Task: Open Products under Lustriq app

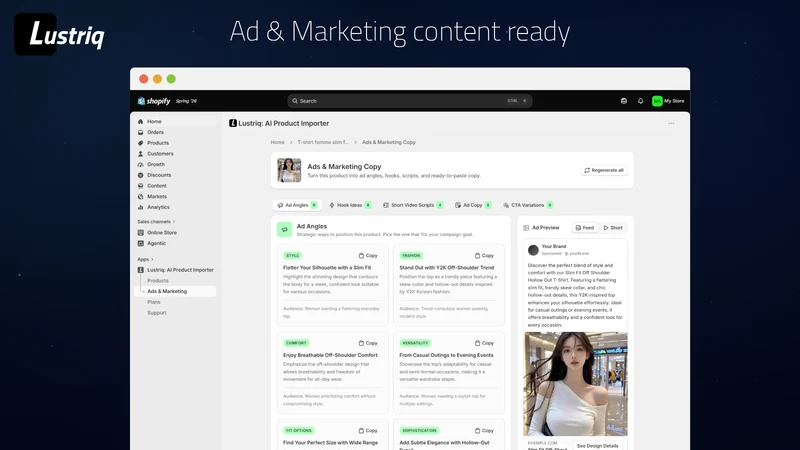Action: tap(158, 281)
